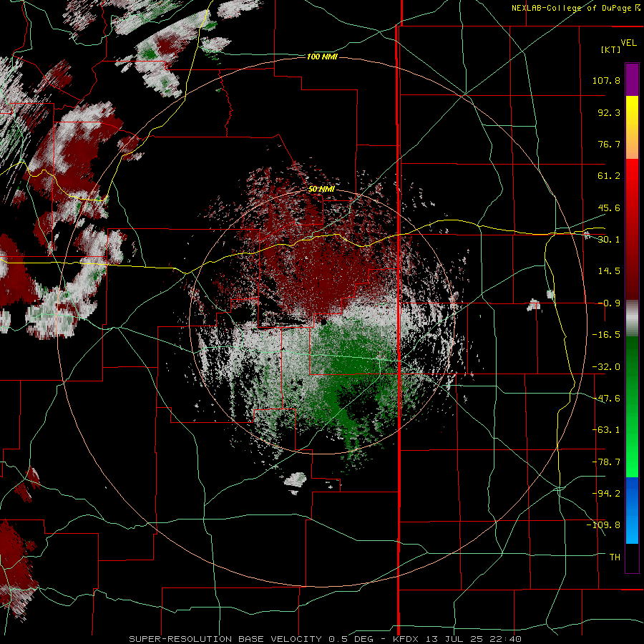Click the blue segment of the color bar
Viewport: 644px width, 644px height.
[x=632, y=510]
